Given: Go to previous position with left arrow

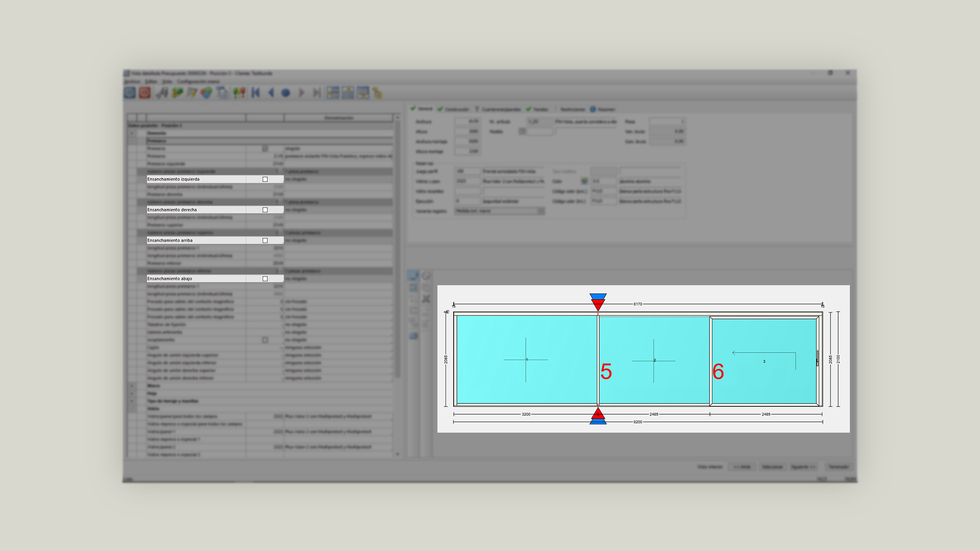Looking at the screenshot, I should pos(271,93).
